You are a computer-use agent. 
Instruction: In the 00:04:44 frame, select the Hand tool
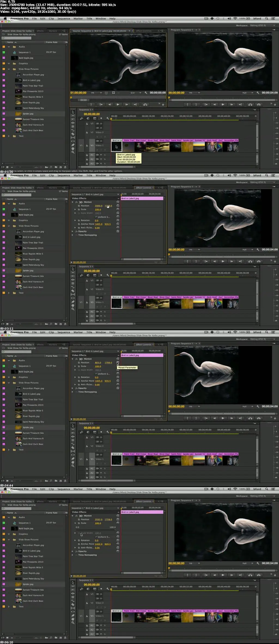73,462
